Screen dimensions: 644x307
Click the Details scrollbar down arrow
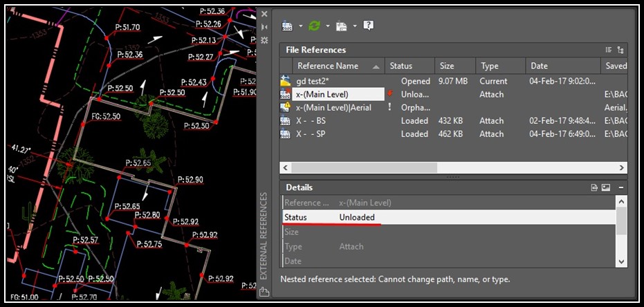(x=622, y=262)
